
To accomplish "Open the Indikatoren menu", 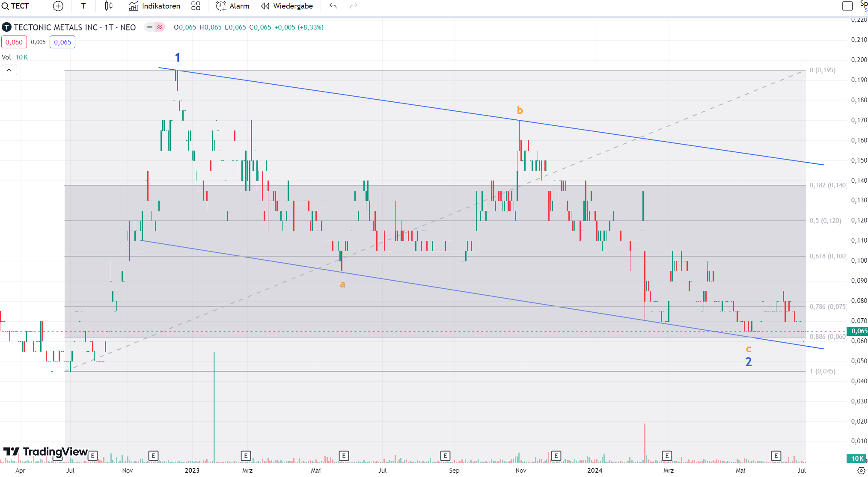I will pyautogui.click(x=155, y=6).
